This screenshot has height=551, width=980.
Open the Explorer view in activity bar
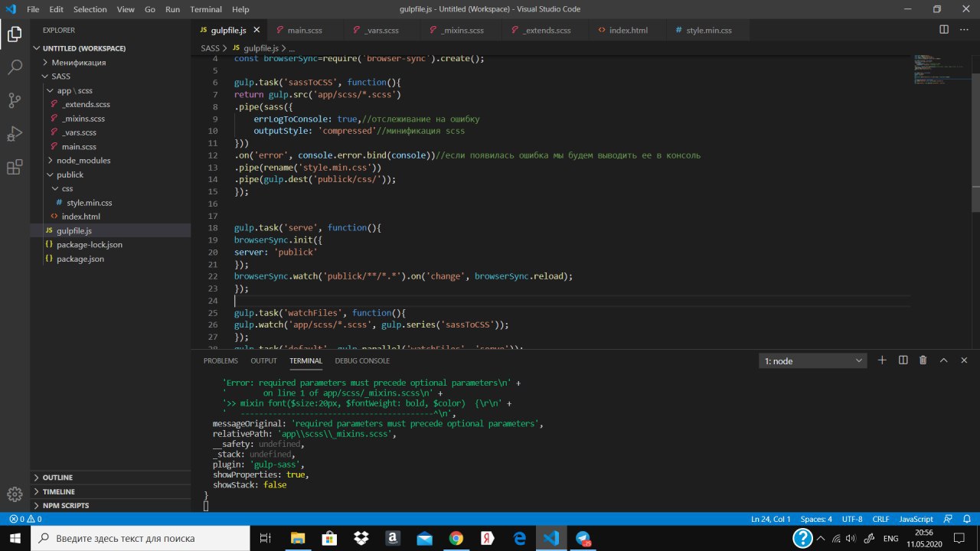click(x=15, y=34)
